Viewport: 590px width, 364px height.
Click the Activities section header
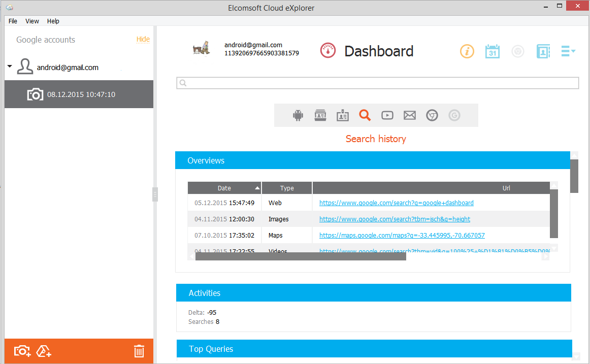374,292
